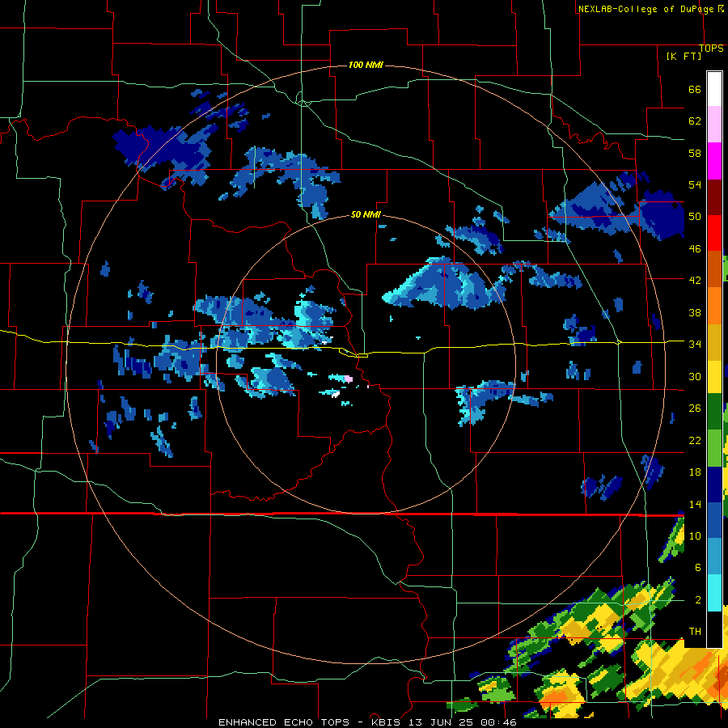Click the legend value 66
The width and height of the screenshot is (728, 728).
(x=695, y=90)
